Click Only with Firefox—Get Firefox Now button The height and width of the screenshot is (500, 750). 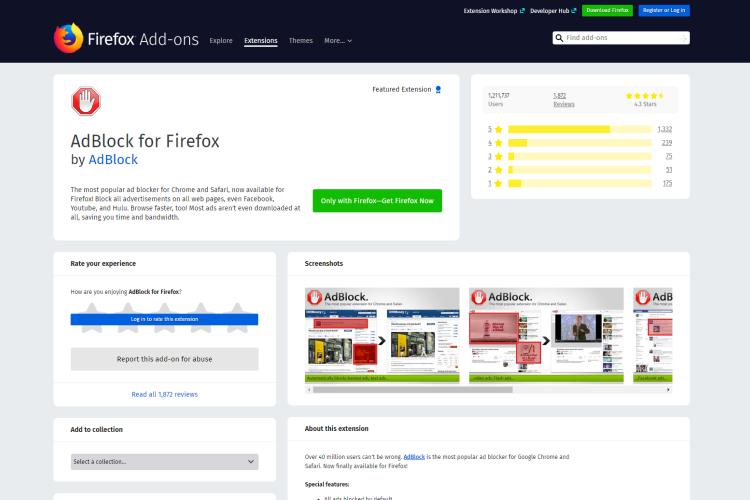[x=377, y=200]
